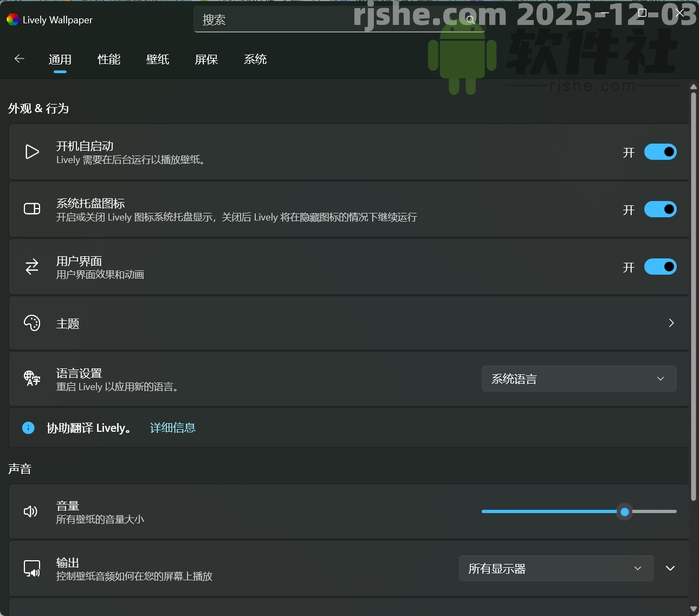699x616 pixels.
Task: Toggle the 用户界面 effects switch
Action: [x=660, y=267]
